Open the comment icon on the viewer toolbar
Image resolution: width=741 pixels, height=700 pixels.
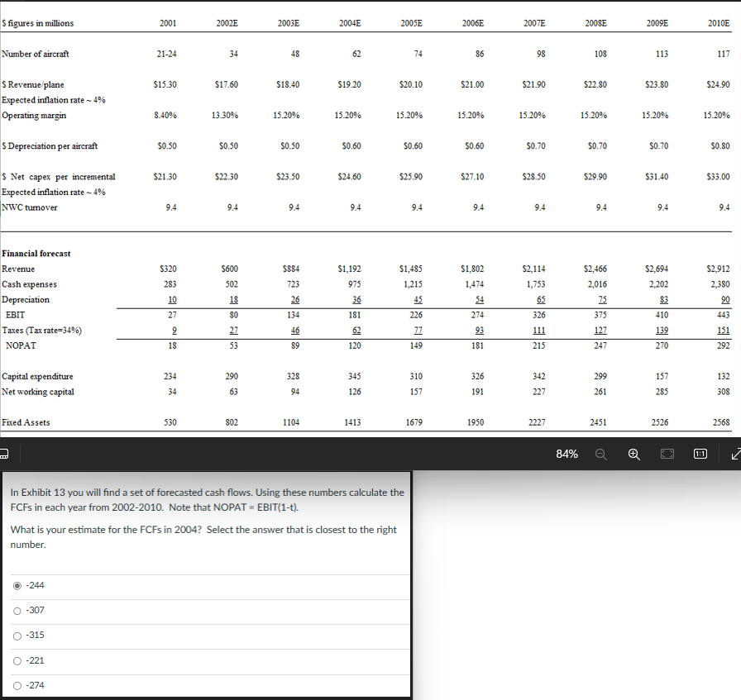tap(3, 454)
